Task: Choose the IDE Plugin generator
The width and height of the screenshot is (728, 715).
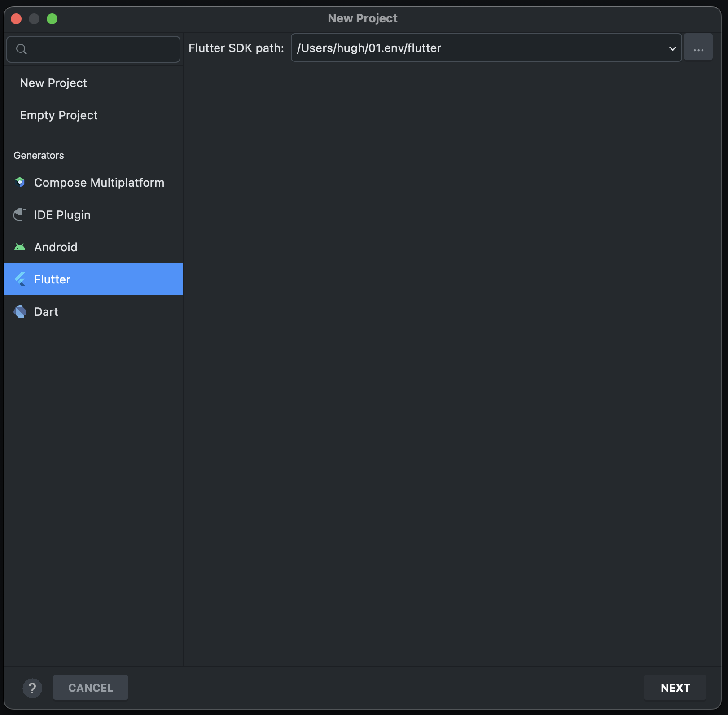Action: click(93, 215)
